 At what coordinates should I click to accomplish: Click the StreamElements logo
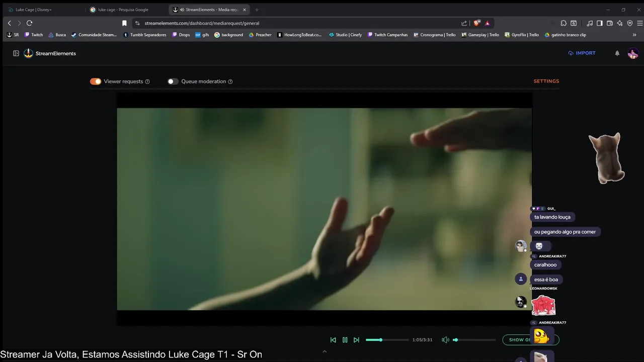50,53
